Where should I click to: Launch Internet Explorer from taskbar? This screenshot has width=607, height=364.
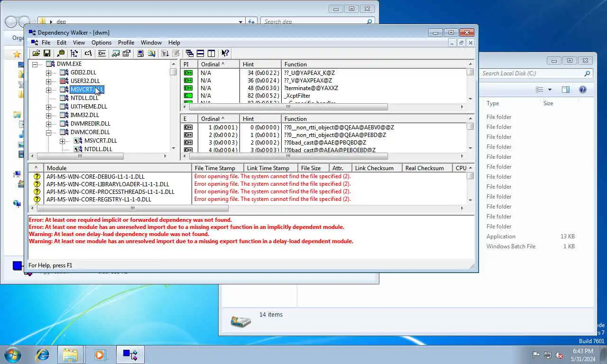[43, 355]
